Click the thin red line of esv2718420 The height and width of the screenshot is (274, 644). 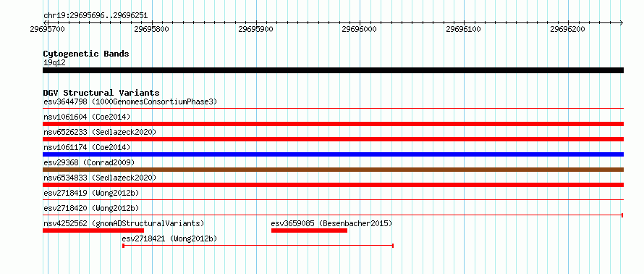point(333,215)
